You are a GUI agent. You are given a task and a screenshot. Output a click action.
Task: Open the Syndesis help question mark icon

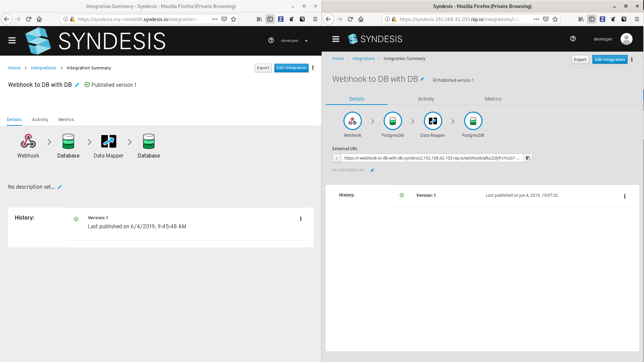[573, 39]
